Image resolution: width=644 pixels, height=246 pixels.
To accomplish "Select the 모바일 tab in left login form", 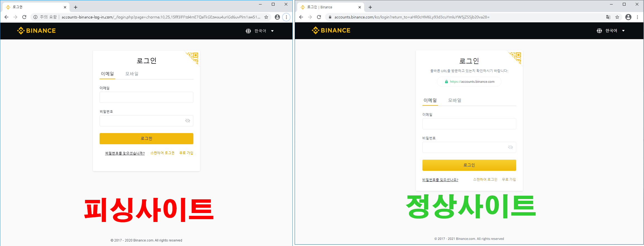I will tap(132, 74).
